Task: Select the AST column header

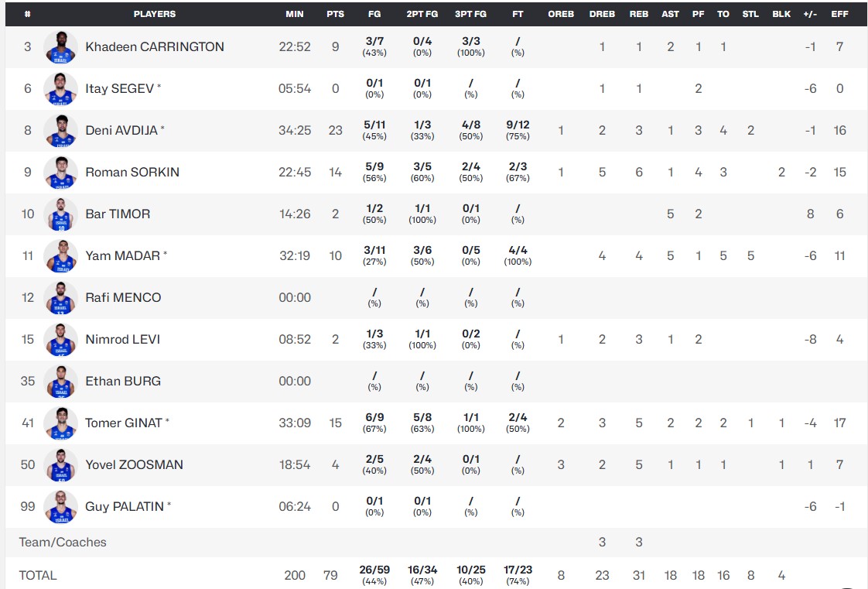Action: 671,14
